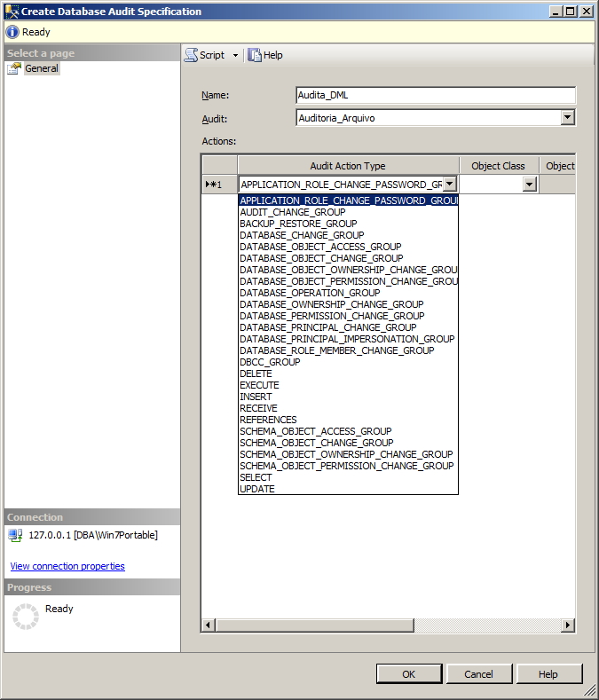Viewport: 599px width, 700px height.
Task: Pick DATABASE_PERMISSION_CHANGE_GROUP item
Action: pos(349,316)
